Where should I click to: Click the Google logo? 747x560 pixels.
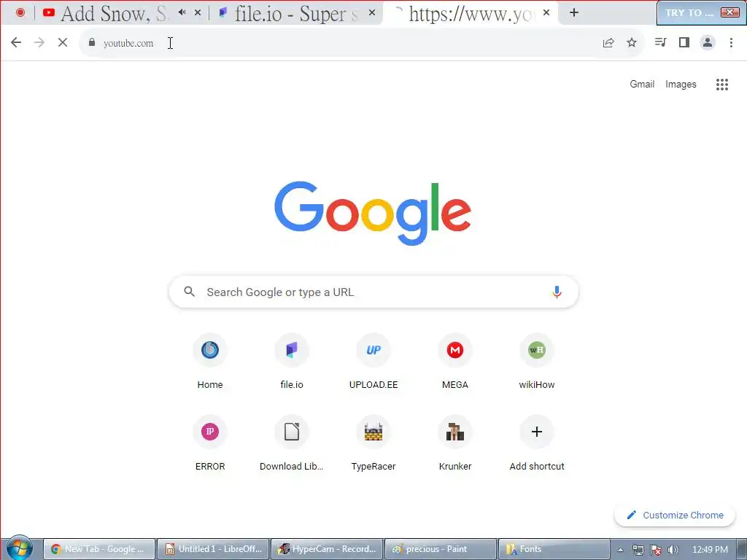click(x=373, y=213)
